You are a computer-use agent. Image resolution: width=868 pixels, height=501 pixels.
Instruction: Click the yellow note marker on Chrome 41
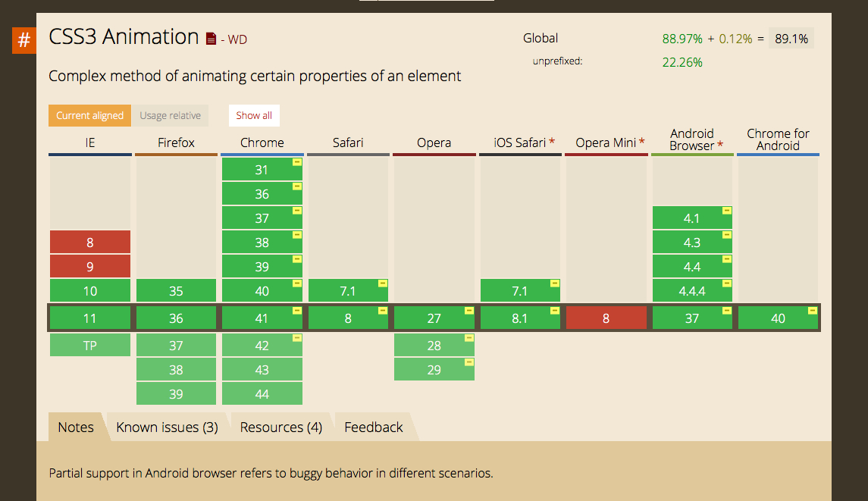(296, 310)
